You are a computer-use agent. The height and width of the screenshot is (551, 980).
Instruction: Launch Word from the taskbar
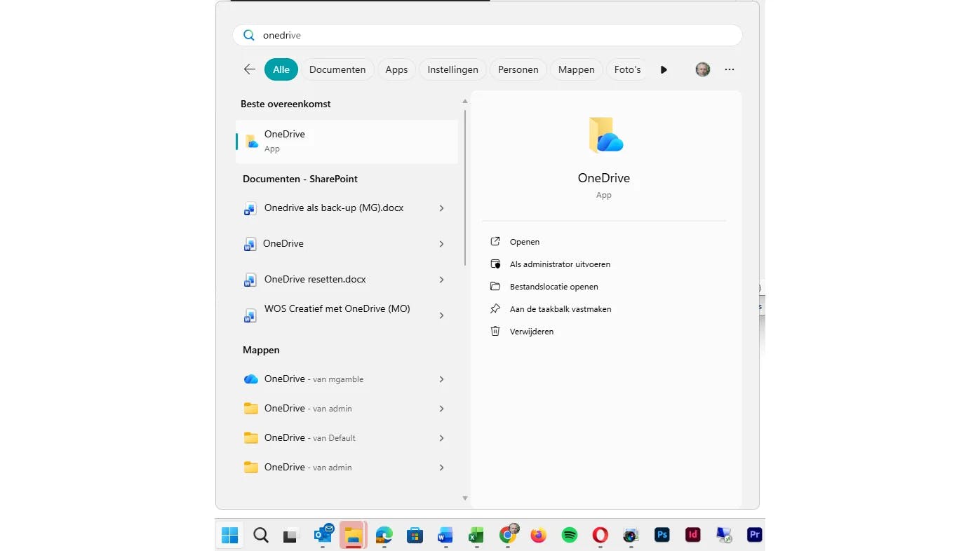point(445,535)
